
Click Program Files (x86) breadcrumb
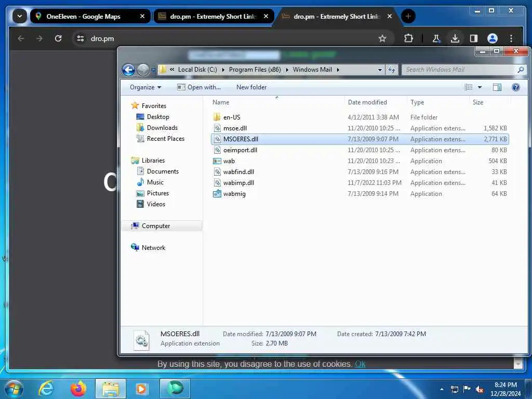click(x=255, y=70)
